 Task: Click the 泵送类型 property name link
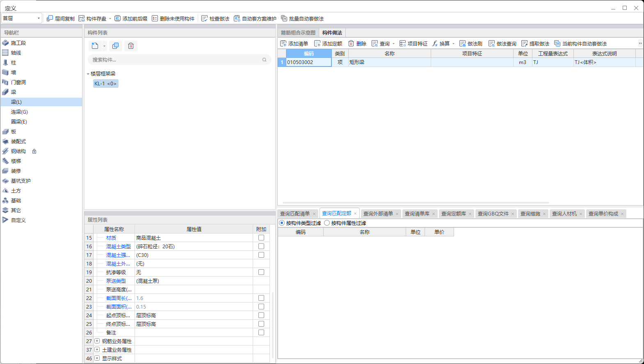coord(116,281)
